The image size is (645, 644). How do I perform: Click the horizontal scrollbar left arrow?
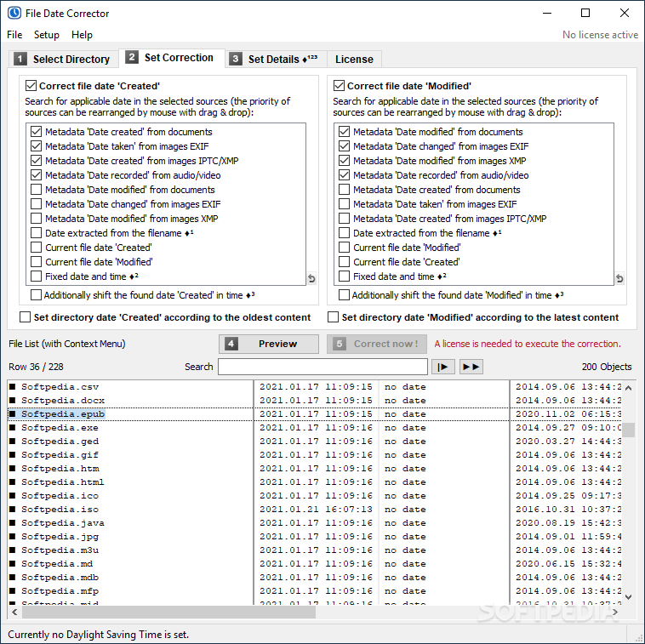point(14,612)
